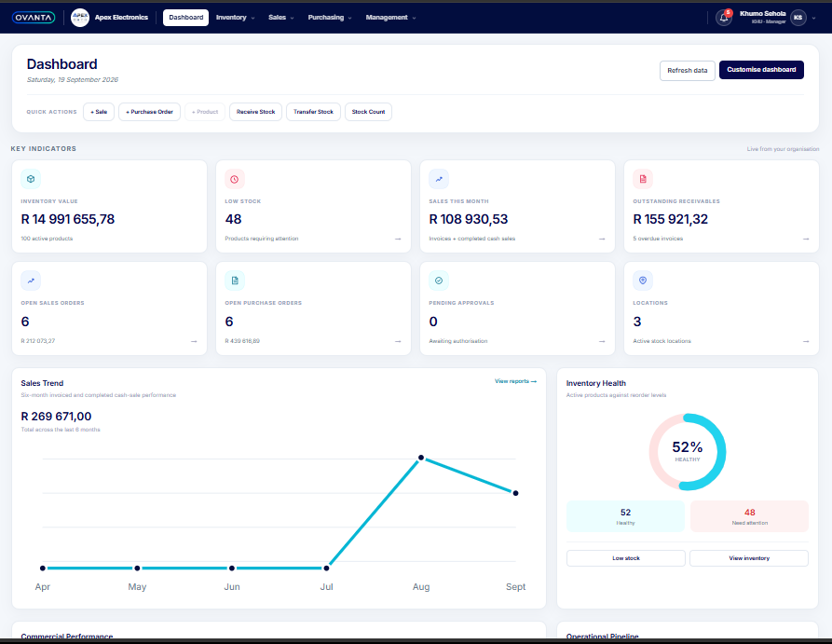Image resolution: width=832 pixels, height=644 pixels.
Task: Click Refresh data button
Action: [x=688, y=71]
